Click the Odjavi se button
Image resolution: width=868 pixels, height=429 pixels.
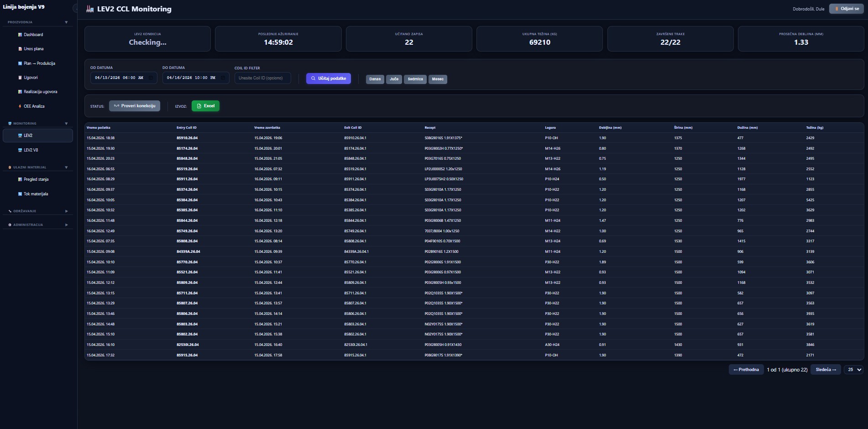click(x=847, y=9)
